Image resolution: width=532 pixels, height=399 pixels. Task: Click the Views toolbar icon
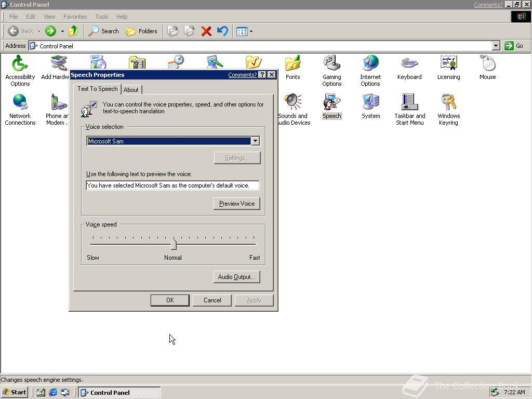[242, 32]
